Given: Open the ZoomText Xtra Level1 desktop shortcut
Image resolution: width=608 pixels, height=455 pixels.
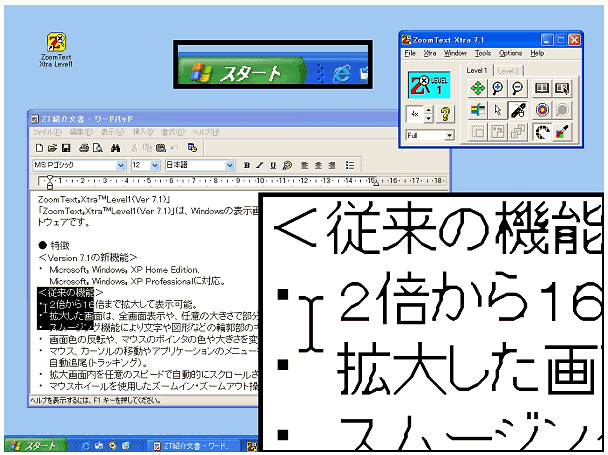Looking at the screenshot, I should 56,50.
